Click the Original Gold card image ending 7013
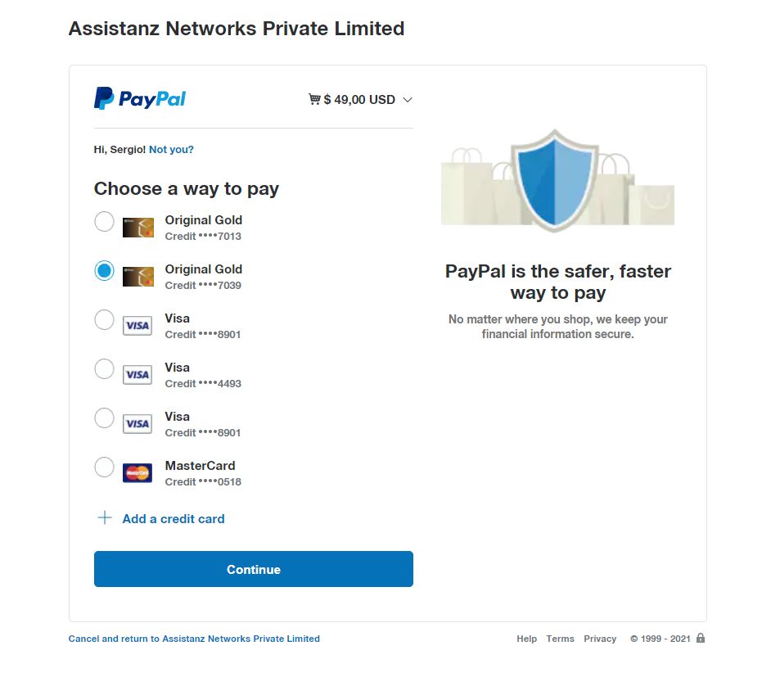780x700 pixels. (138, 228)
